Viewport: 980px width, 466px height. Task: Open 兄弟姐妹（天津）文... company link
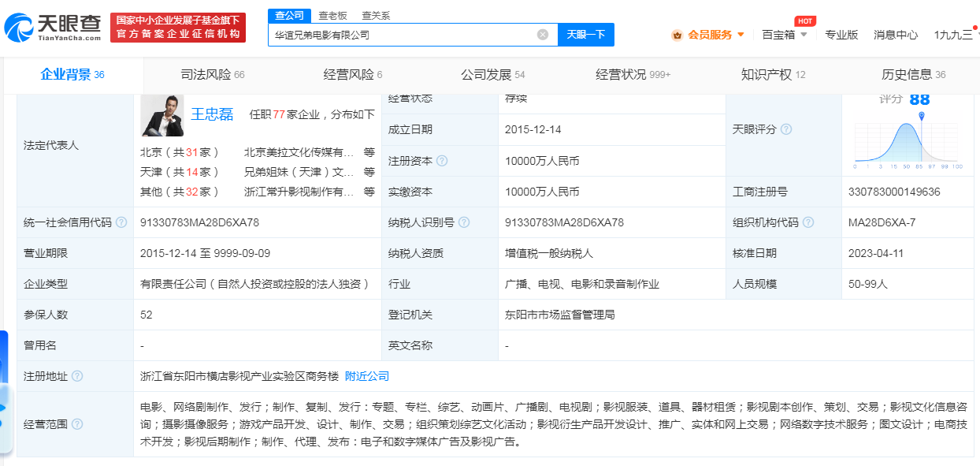[299, 172]
